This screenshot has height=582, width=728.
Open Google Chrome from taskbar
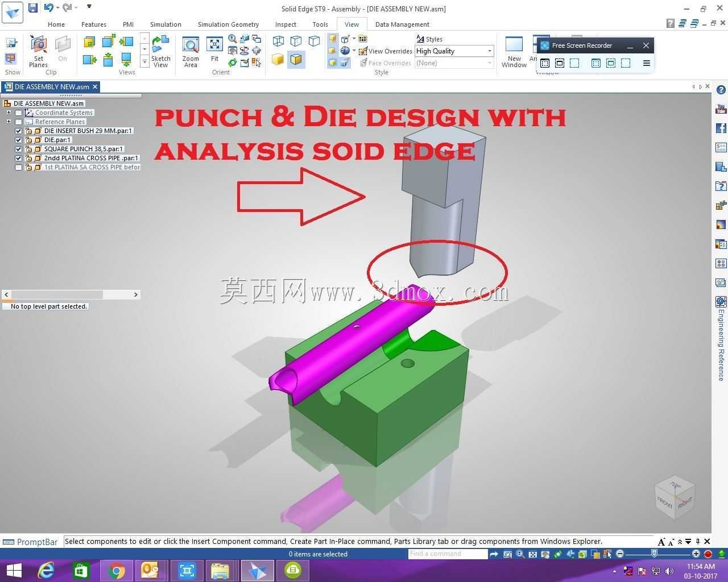click(x=117, y=570)
